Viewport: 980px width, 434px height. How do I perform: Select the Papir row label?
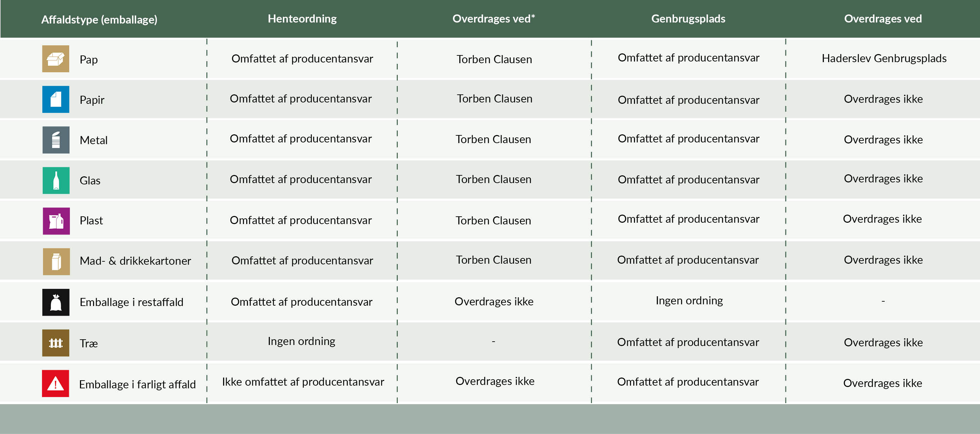(92, 100)
